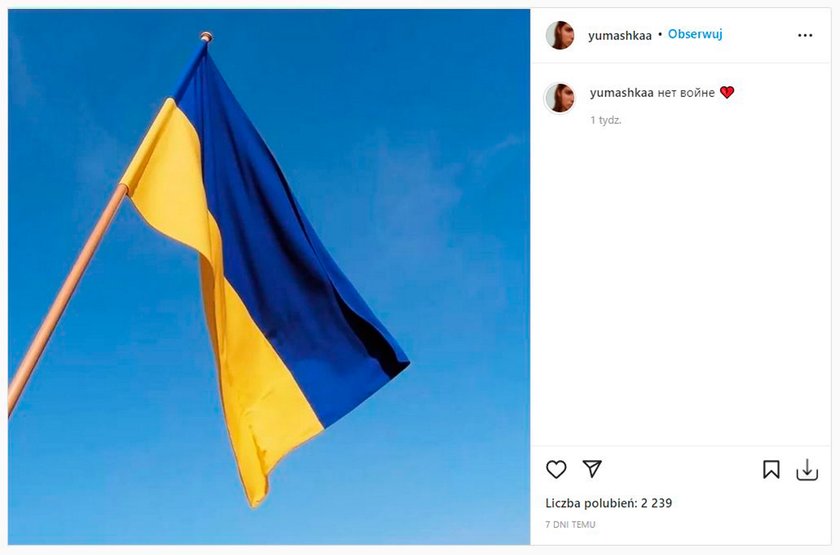Open yumashkaa profile from header username
The image size is (840, 555).
(620, 35)
